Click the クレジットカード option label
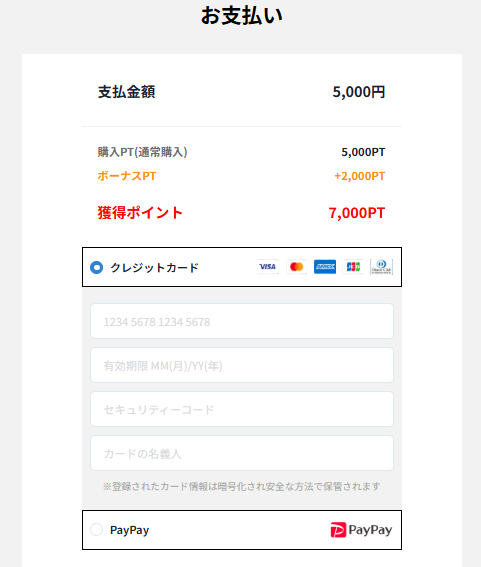This screenshot has height=567, width=481. pyautogui.click(x=154, y=268)
